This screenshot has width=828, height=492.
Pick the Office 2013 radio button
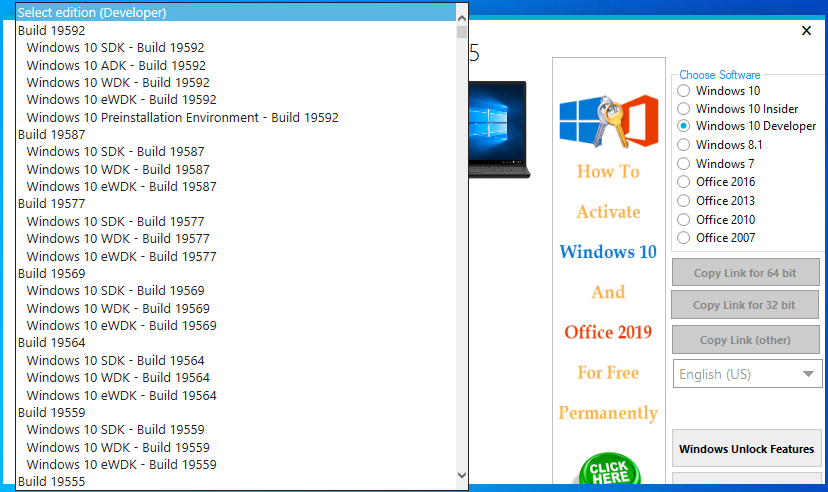(x=683, y=201)
